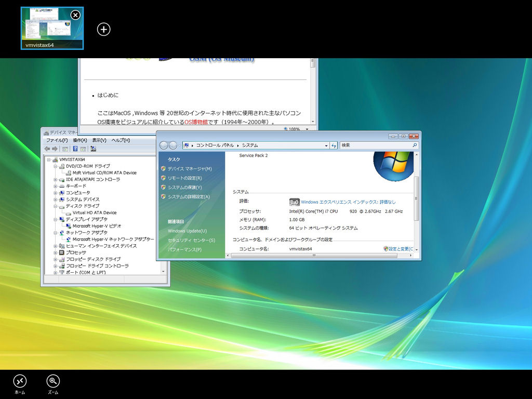Click the toolbar icon right of Help icon

83,149
